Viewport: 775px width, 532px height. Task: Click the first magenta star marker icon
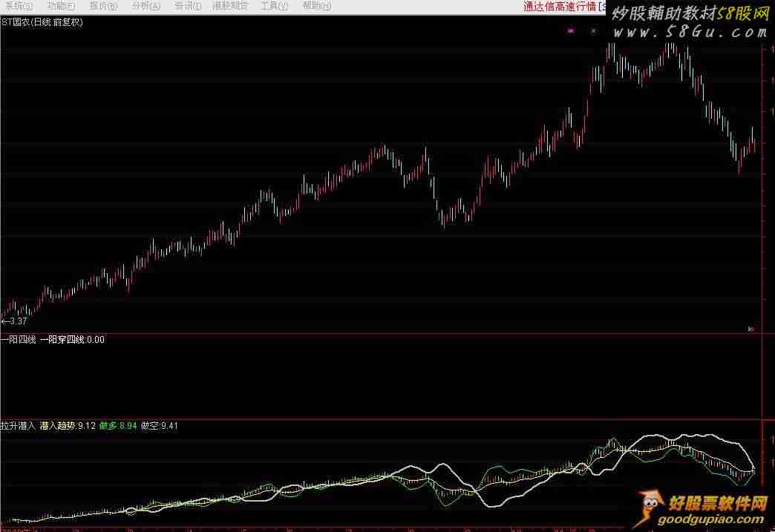pyautogui.click(x=571, y=31)
